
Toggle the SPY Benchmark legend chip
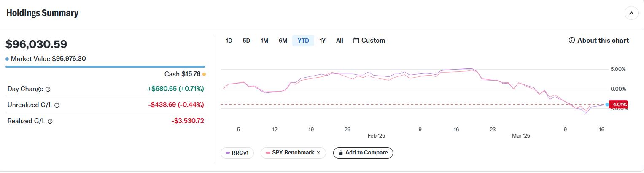click(x=290, y=153)
